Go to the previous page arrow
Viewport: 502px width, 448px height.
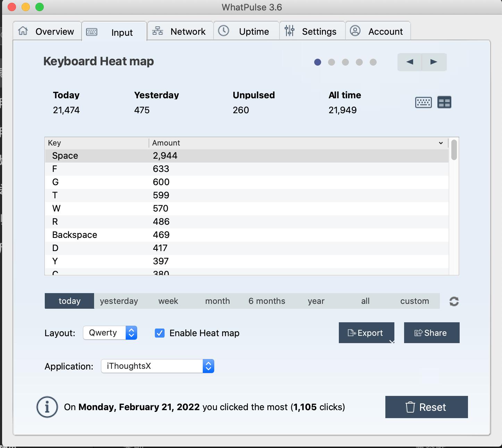tap(410, 62)
